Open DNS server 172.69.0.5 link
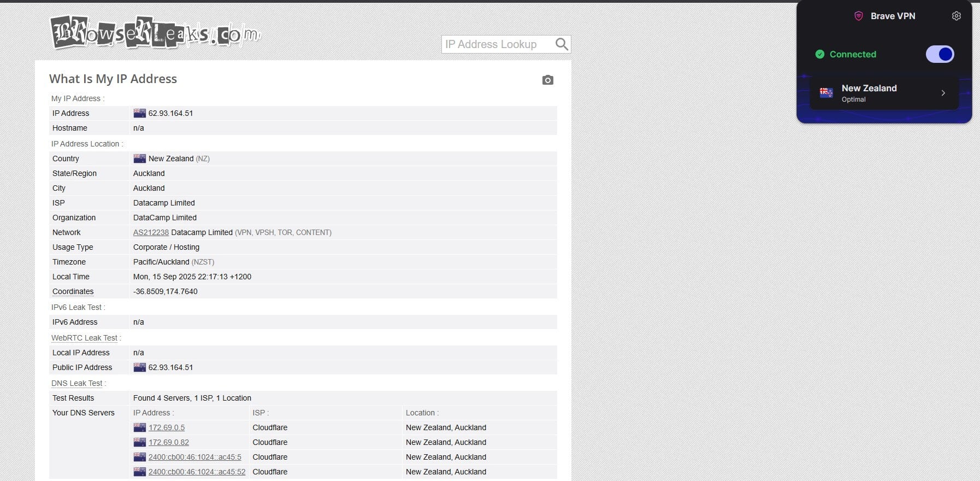Screen dimensions: 980x481 167,427
